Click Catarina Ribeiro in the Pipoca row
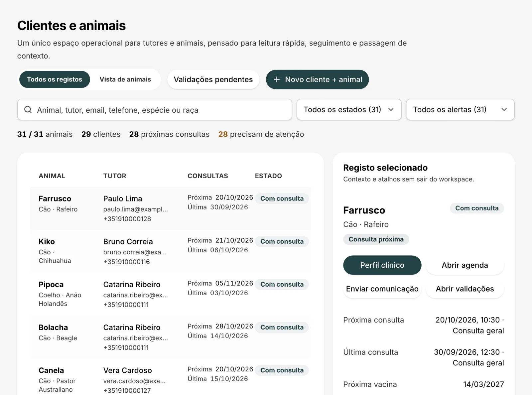Image resolution: width=532 pixels, height=395 pixels. pyautogui.click(x=132, y=284)
